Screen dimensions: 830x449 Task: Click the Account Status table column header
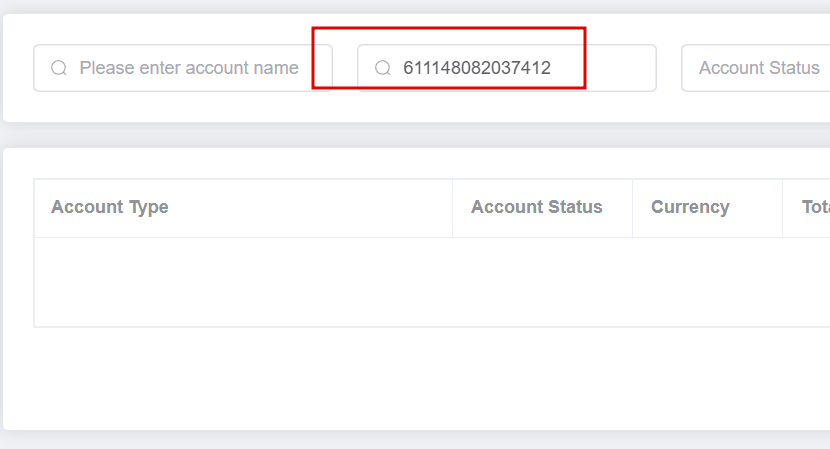pyautogui.click(x=543, y=208)
